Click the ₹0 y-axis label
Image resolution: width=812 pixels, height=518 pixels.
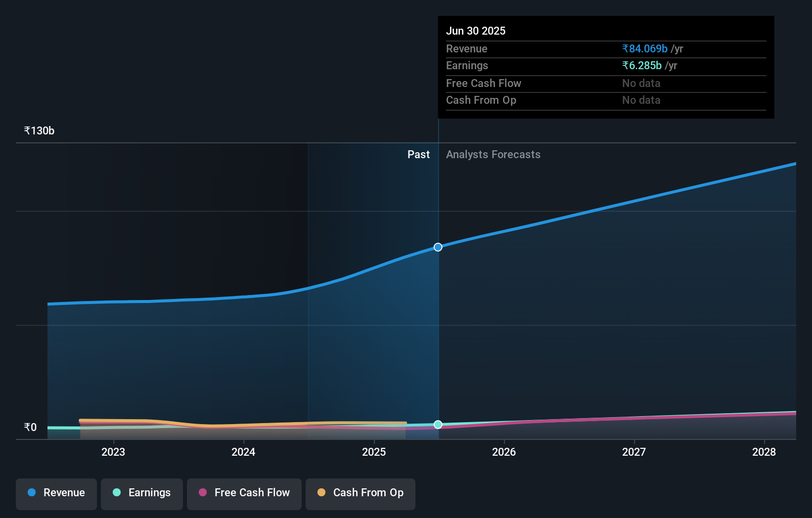click(x=30, y=428)
